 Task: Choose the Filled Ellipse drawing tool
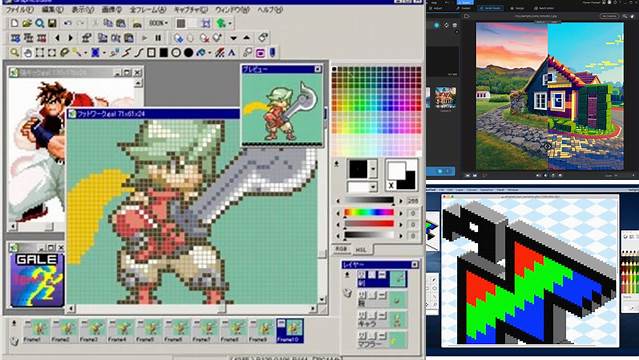[x=188, y=53]
